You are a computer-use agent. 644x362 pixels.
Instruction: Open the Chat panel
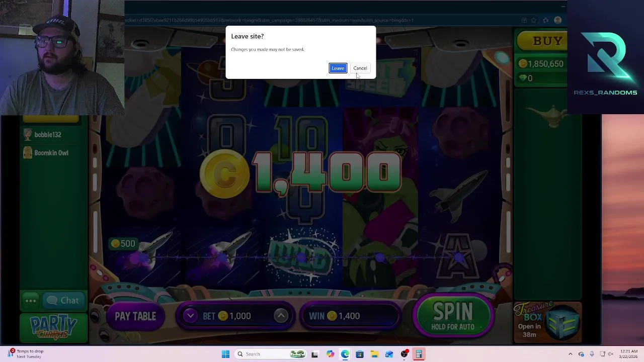[63, 301]
